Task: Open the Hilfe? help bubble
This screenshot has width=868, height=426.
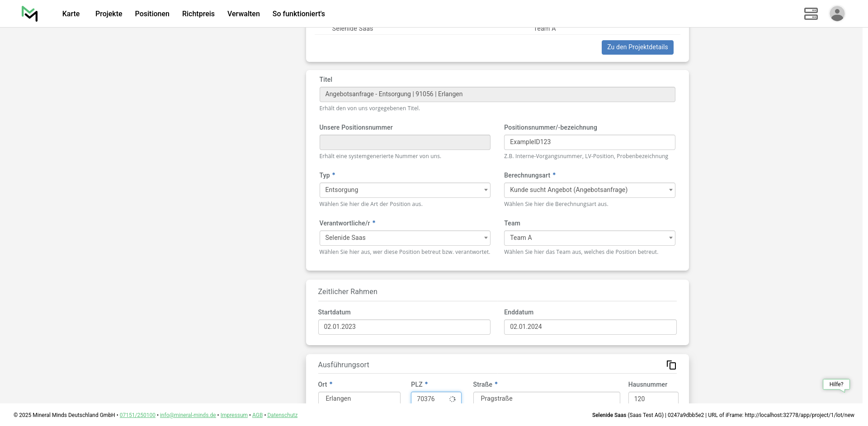Action: [x=836, y=384]
